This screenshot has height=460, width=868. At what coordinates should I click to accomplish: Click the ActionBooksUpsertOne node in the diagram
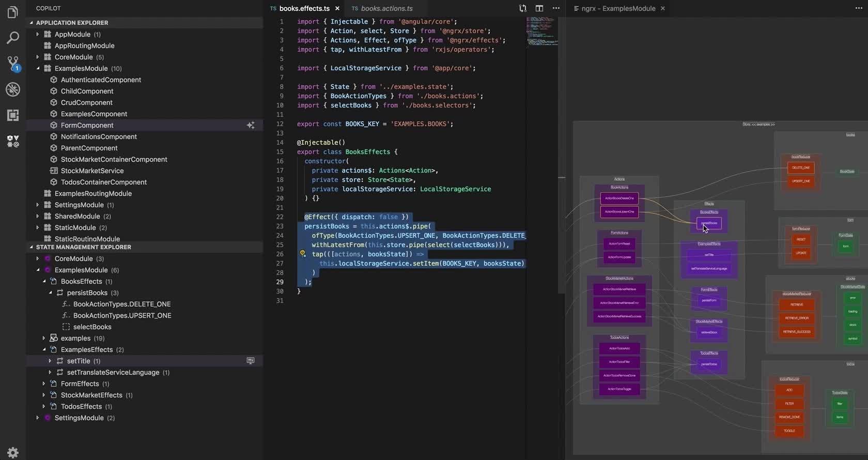[619, 211]
